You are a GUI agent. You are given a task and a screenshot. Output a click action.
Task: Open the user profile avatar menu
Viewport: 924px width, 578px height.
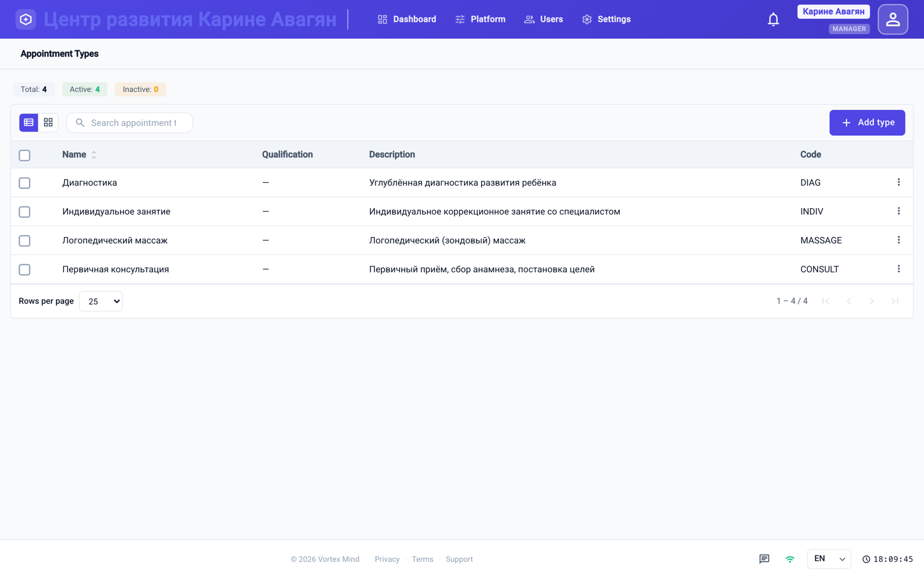point(893,19)
